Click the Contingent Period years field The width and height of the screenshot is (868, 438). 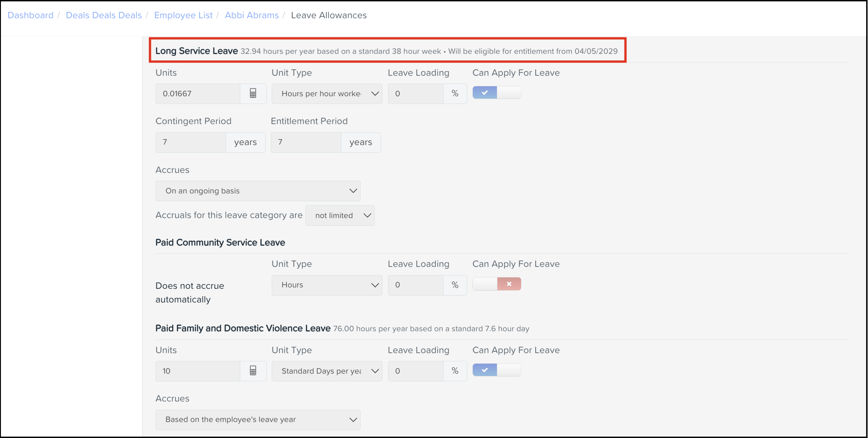tap(191, 142)
